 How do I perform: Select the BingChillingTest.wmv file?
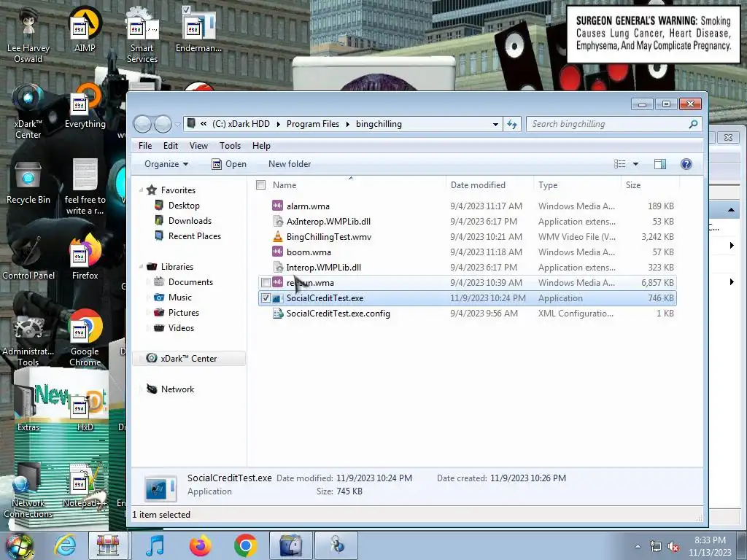[x=467, y=237]
